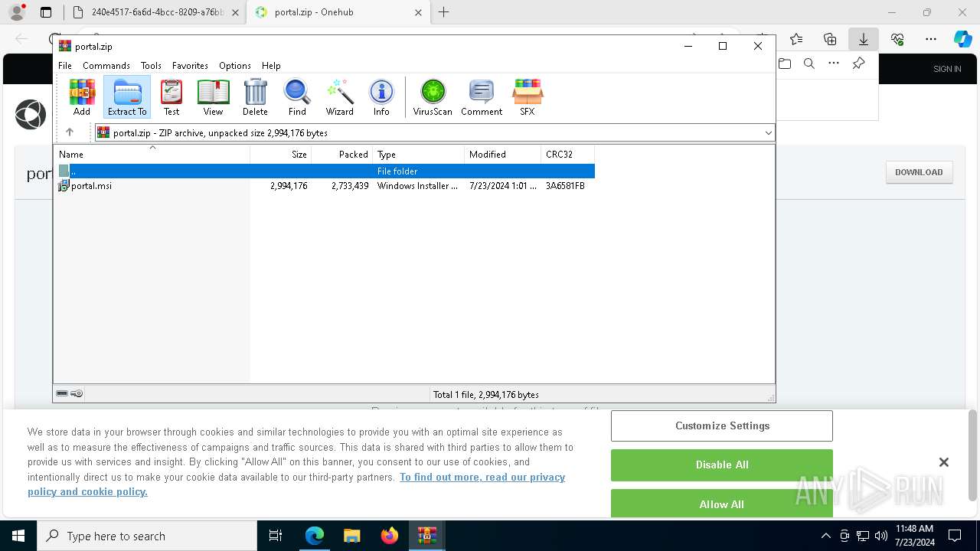
Task: Open more options in downloads panel
Action: 834,64
